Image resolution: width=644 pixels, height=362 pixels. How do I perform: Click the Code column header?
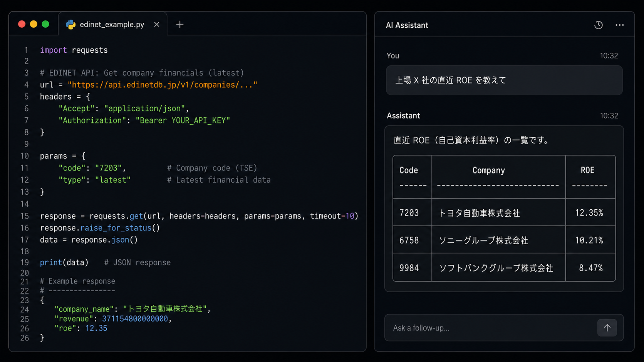[x=409, y=170]
